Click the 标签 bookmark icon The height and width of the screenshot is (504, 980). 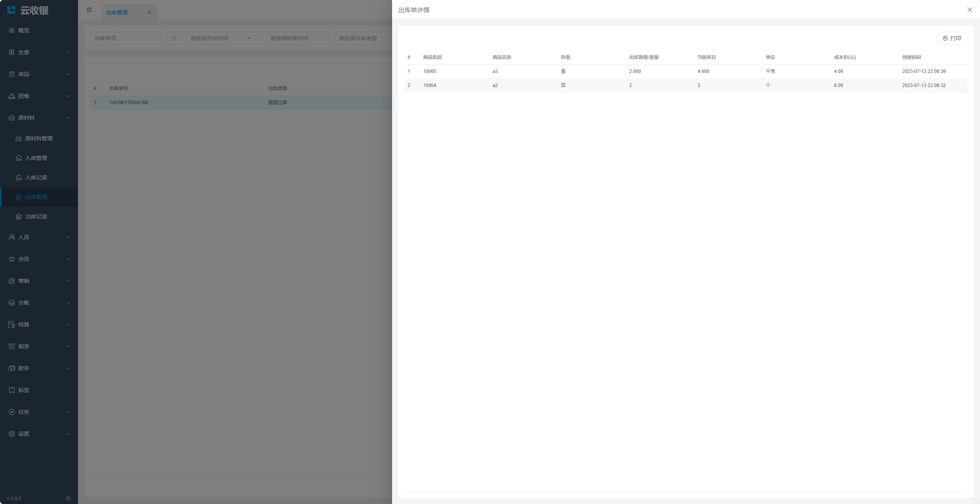click(x=12, y=390)
